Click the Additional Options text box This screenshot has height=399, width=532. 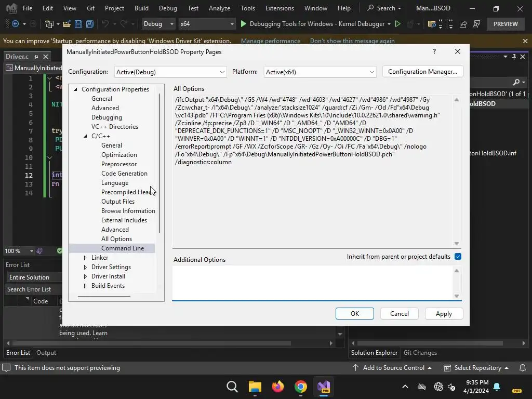(x=312, y=283)
